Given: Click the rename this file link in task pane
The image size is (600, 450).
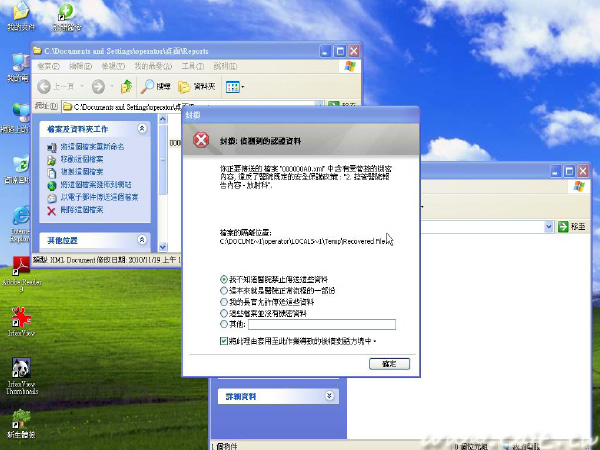Looking at the screenshot, I should coord(92,147).
